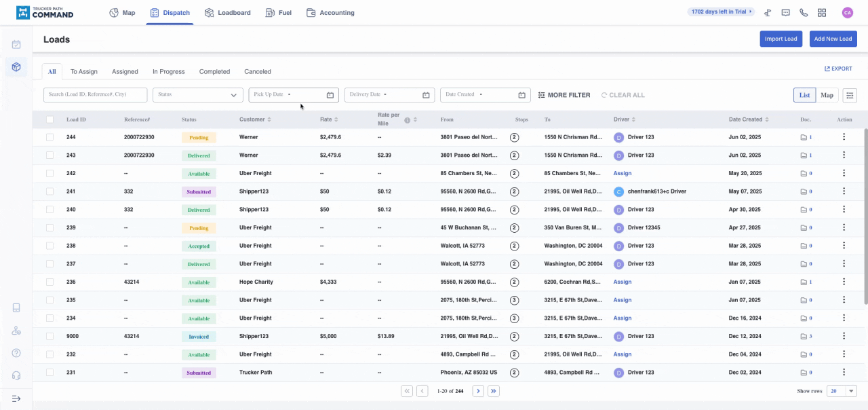Switch to the In Progress tab
This screenshot has width=868, height=410.
point(168,71)
